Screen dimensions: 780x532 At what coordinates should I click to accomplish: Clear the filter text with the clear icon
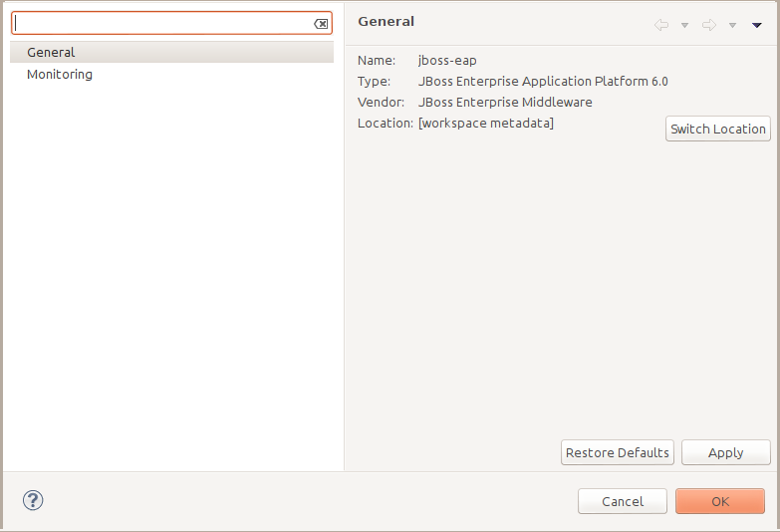tap(321, 23)
